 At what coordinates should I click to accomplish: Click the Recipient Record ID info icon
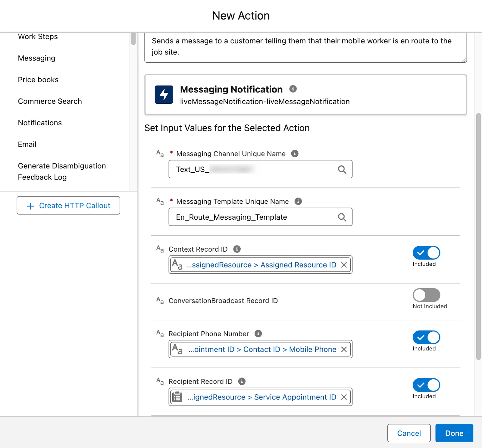pyautogui.click(x=242, y=381)
